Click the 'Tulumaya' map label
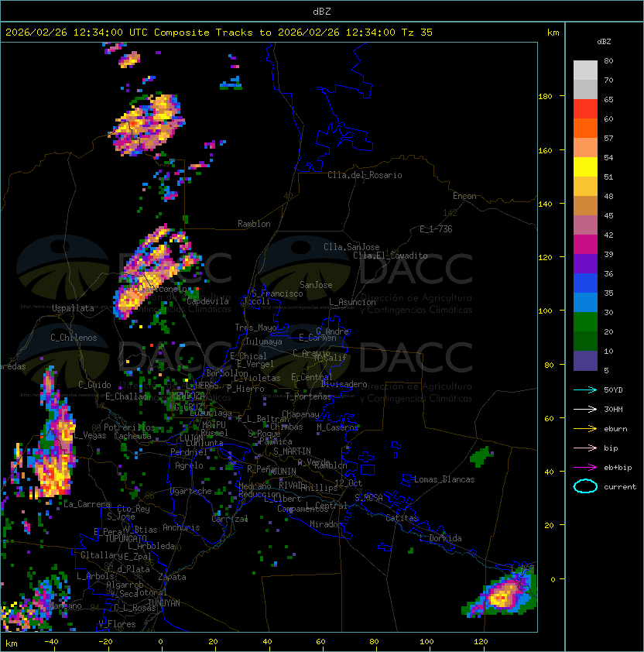Screen dimensions: 644x652 (x=264, y=341)
